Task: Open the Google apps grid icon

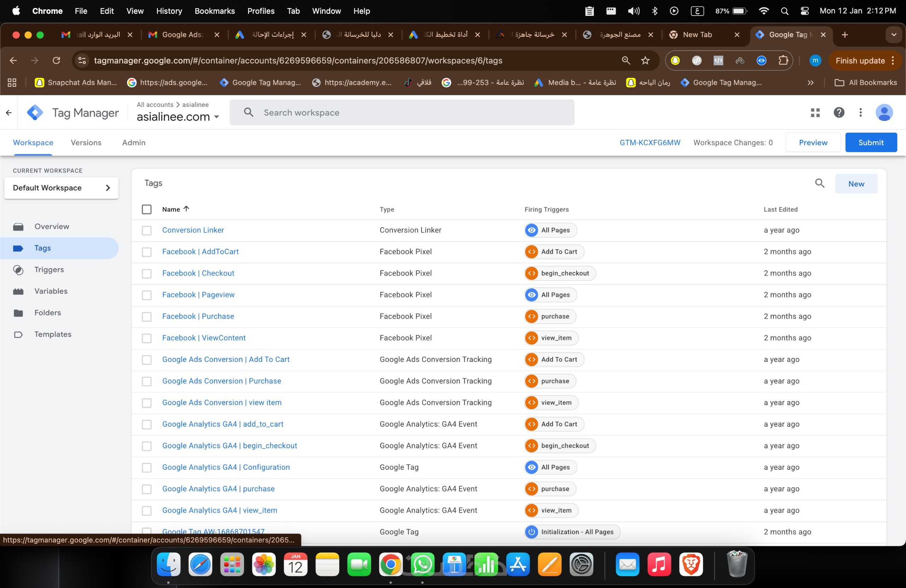Action: [815, 112]
